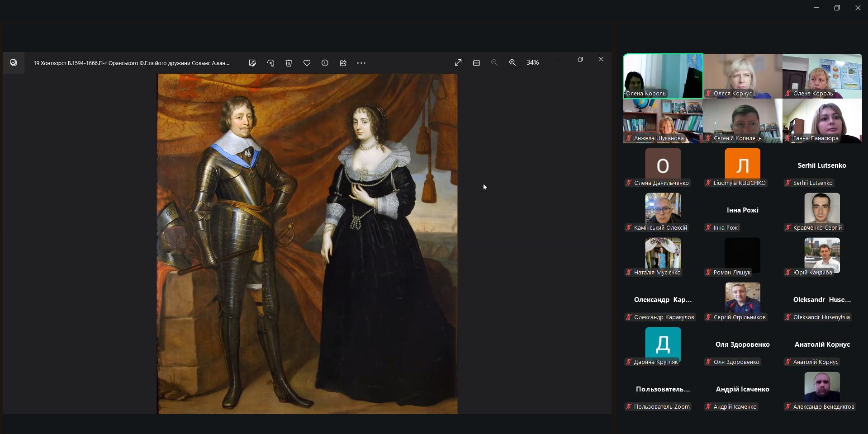868x434 pixels.
Task: Restore down the Zoom meeting window
Action: [837, 8]
